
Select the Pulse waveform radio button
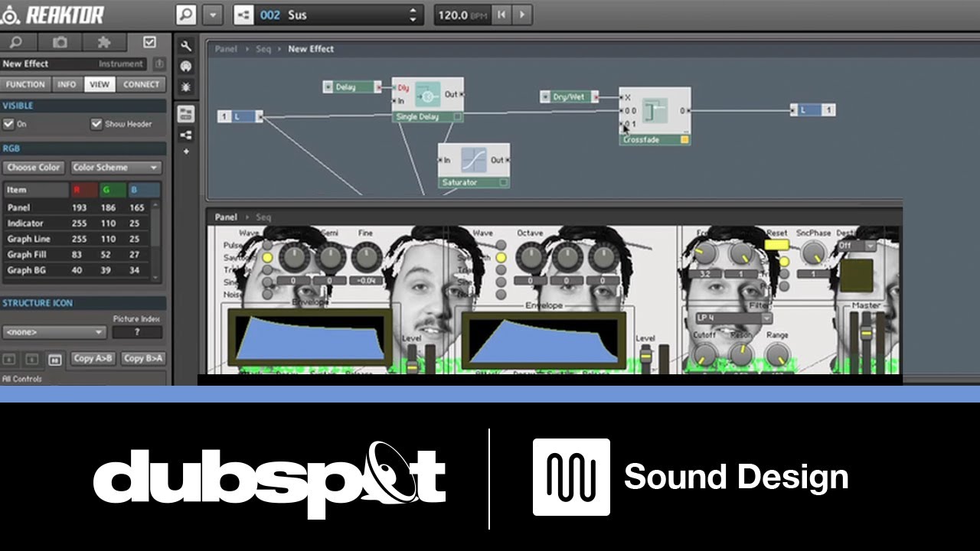click(x=267, y=246)
